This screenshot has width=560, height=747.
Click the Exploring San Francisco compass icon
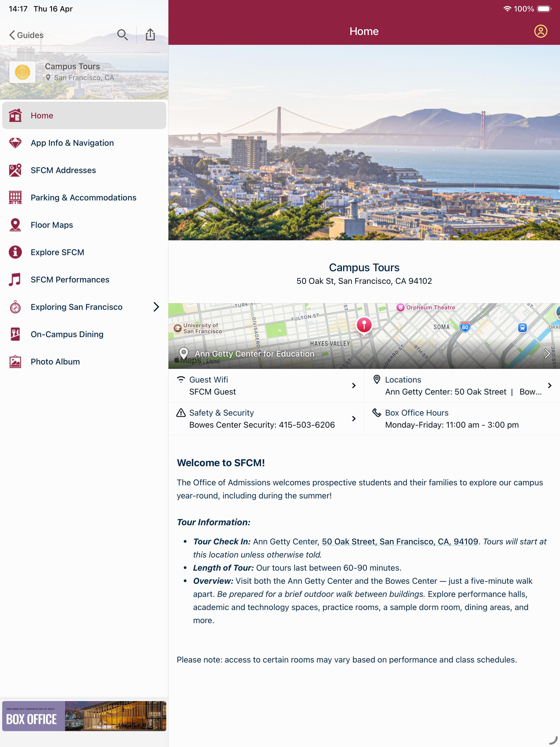click(x=15, y=307)
